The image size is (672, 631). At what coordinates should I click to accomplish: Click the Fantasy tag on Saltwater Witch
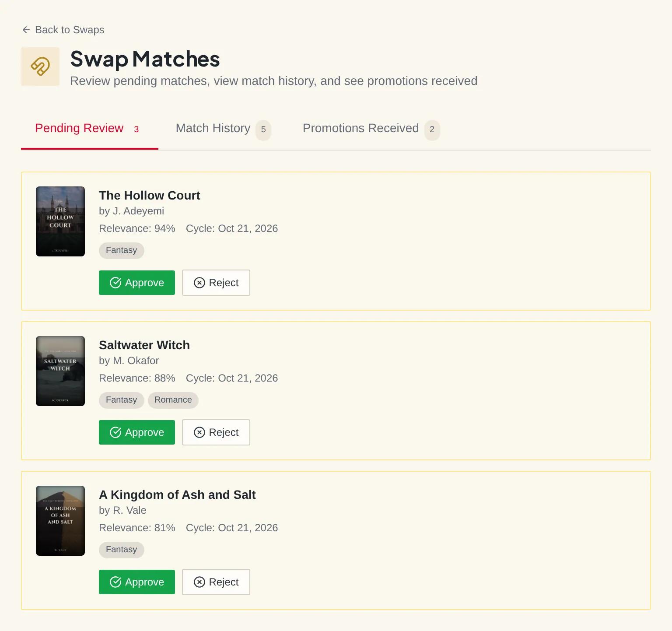click(122, 400)
